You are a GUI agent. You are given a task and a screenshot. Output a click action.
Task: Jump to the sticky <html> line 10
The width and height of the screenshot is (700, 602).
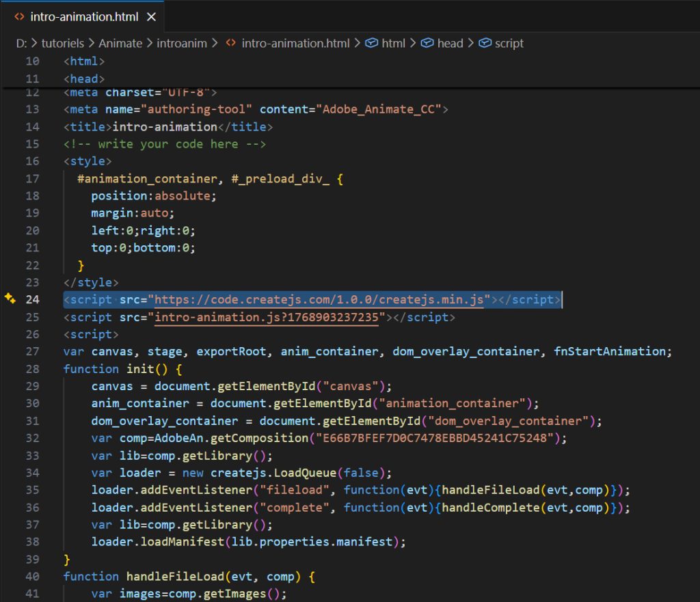(83, 61)
